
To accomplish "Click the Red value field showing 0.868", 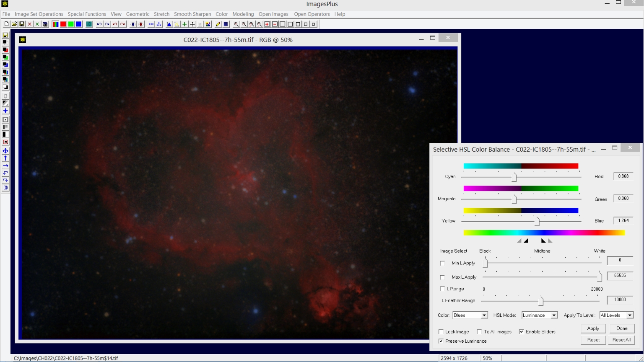I will click(x=623, y=176).
